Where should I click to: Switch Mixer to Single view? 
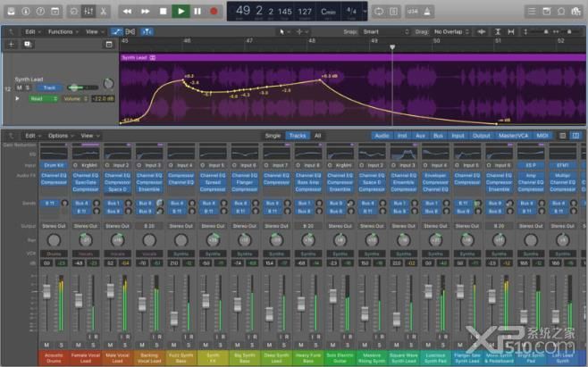pos(273,136)
